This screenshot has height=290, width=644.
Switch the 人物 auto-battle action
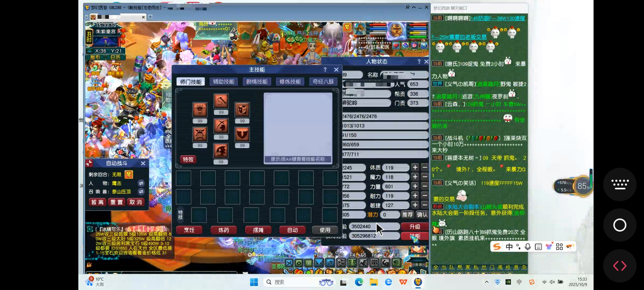[141, 183]
